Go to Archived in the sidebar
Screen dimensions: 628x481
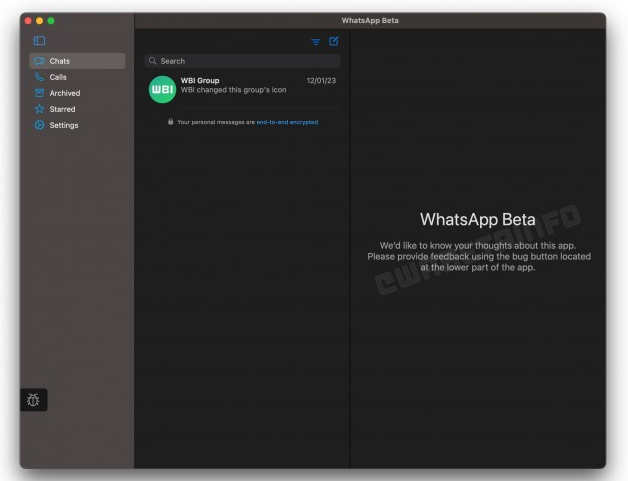[x=77, y=93]
